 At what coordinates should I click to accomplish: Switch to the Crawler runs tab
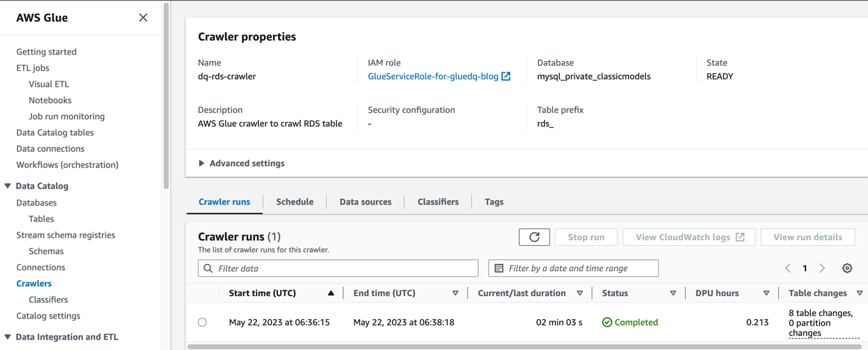point(224,202)
